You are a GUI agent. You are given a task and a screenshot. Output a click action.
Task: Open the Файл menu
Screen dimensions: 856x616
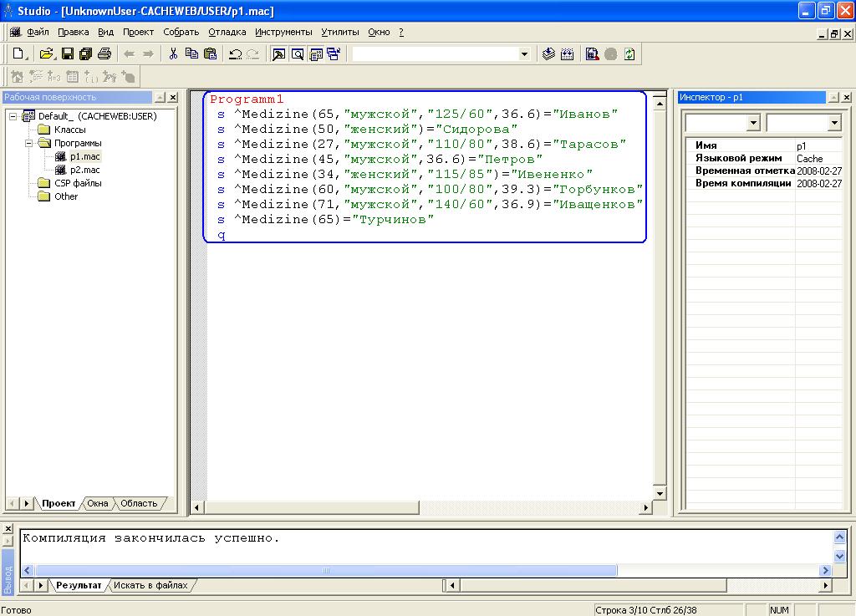(x=38, y=33)
